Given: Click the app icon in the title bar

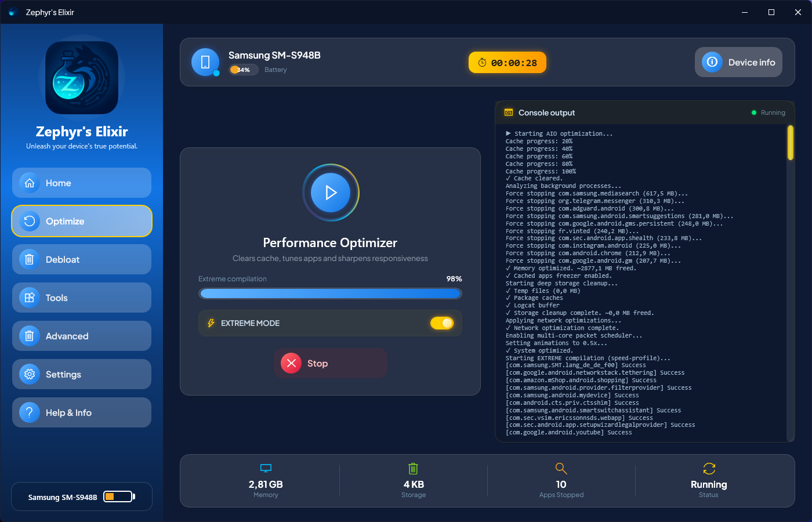Looking at the screenshot, I should 13,12.
